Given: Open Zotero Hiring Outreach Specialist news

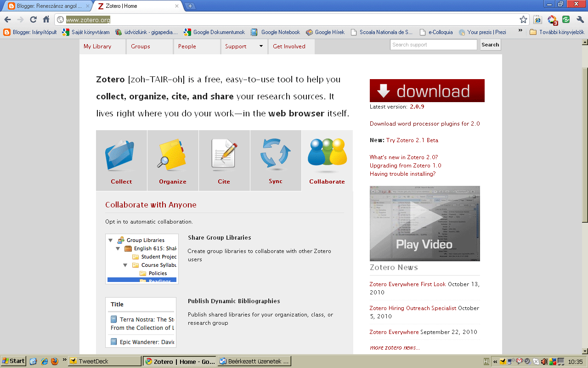Looking at the screenshot, I should tap(413, 308).
